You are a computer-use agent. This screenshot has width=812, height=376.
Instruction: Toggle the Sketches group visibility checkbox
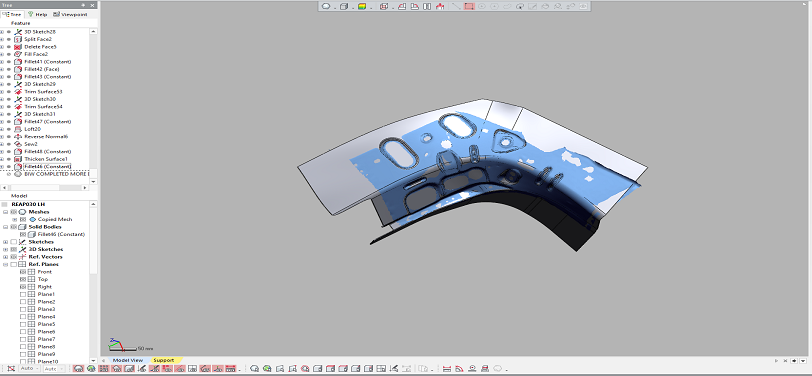tap(13, 242)
